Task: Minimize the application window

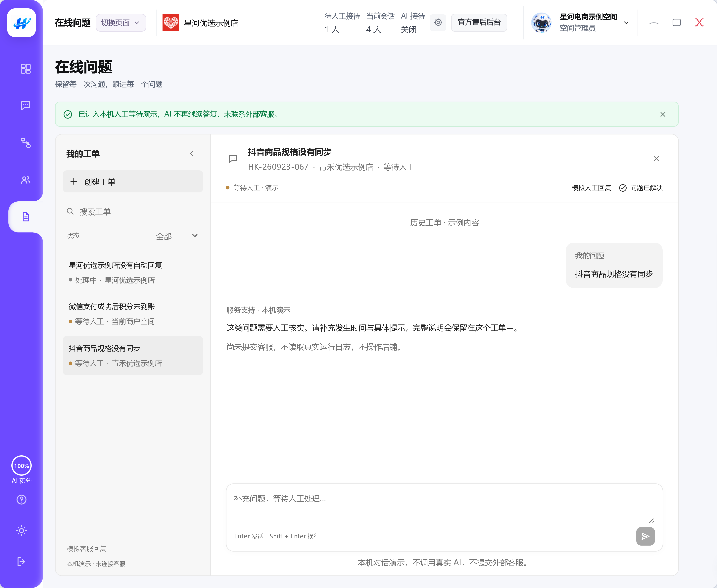Action: [654, 23]
